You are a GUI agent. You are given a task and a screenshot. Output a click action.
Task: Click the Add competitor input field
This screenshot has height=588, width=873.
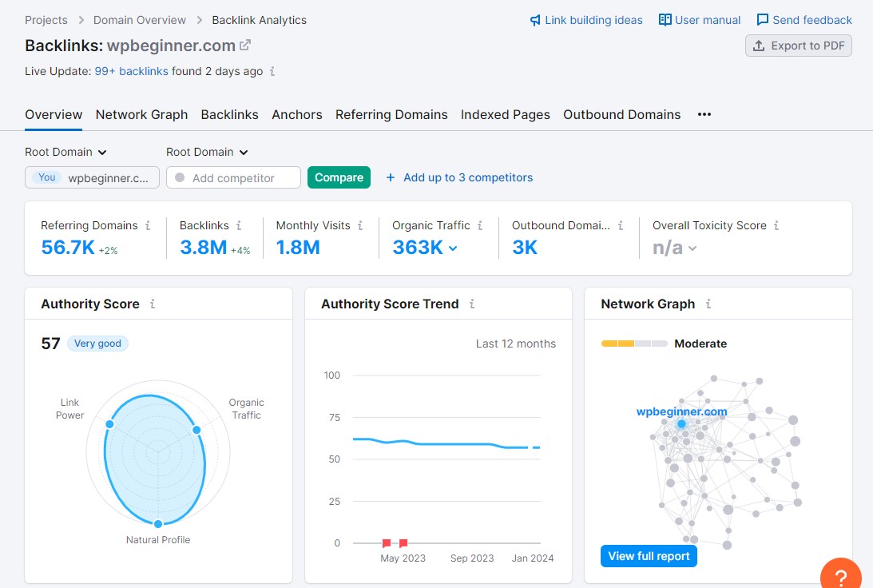[x=233, y=177]
